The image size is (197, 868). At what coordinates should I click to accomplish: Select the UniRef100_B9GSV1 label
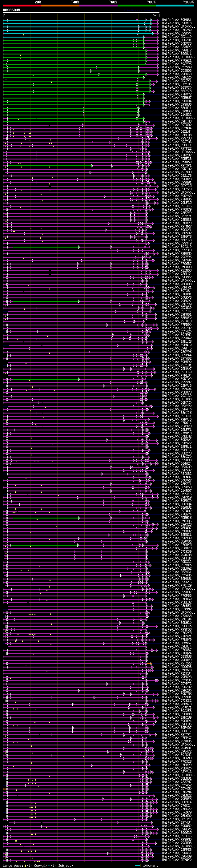click(177, 230)
